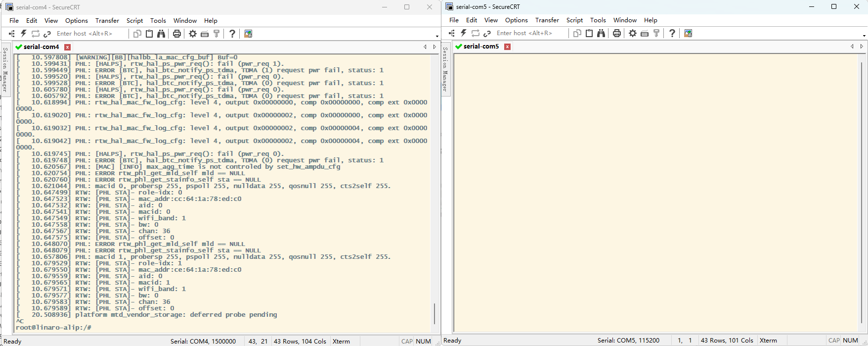Viewport: 868px width, 346px height.
Task: Click Public-key assistant icon in serial-com5 toolbar
Action: click(x=656, y=33)
